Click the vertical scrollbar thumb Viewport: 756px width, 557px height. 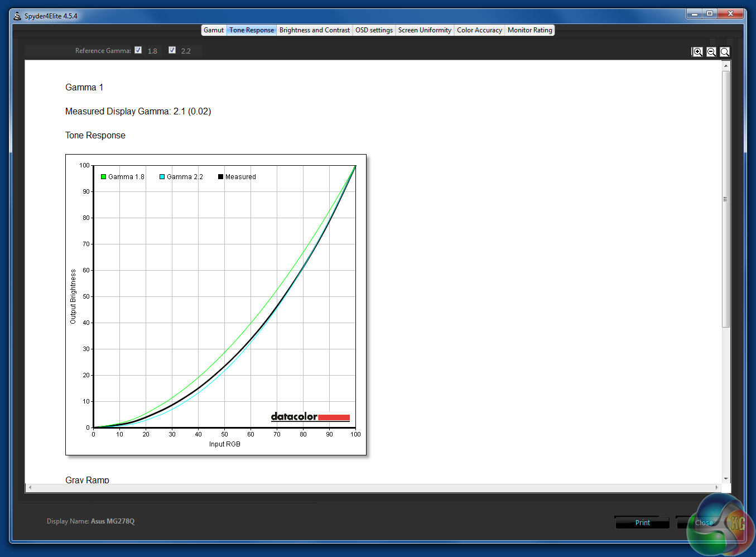pyautogui.click(x=726, y=199)
